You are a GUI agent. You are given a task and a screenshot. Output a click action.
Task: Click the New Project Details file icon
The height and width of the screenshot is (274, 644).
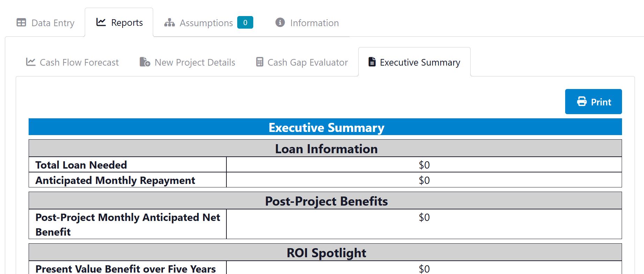145,62
